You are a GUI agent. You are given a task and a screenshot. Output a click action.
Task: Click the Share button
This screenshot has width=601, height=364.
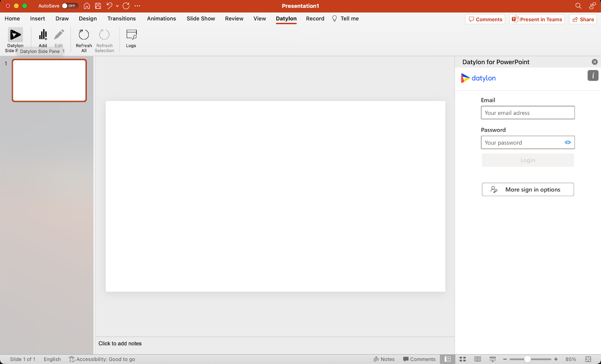coord(583,19)
